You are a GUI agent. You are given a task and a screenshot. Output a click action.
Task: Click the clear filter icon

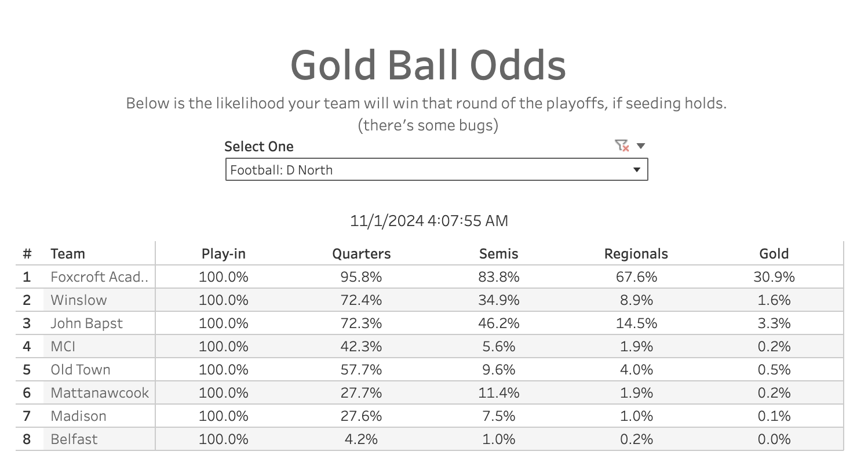point(622,145)
